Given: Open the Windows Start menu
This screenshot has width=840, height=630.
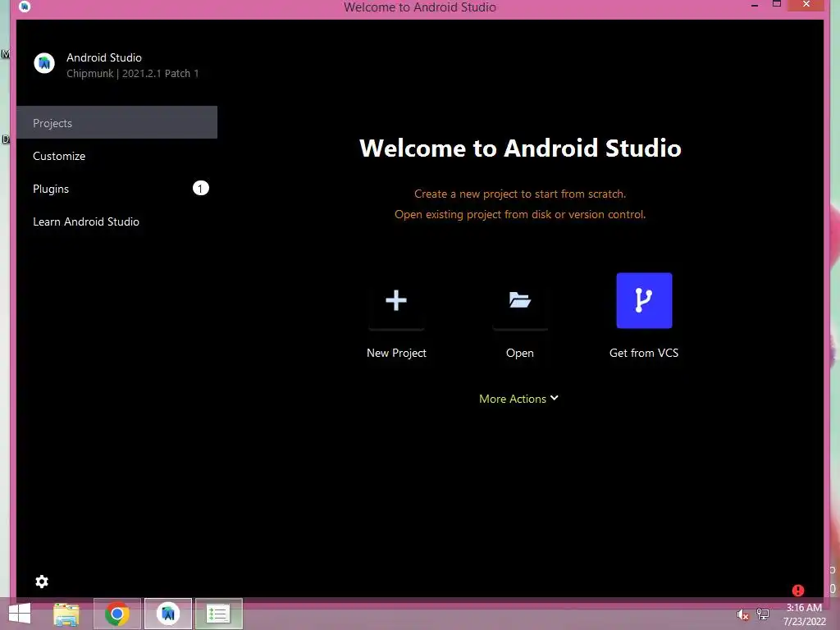Looking at the screenshot, I should (x=20, y=614).
